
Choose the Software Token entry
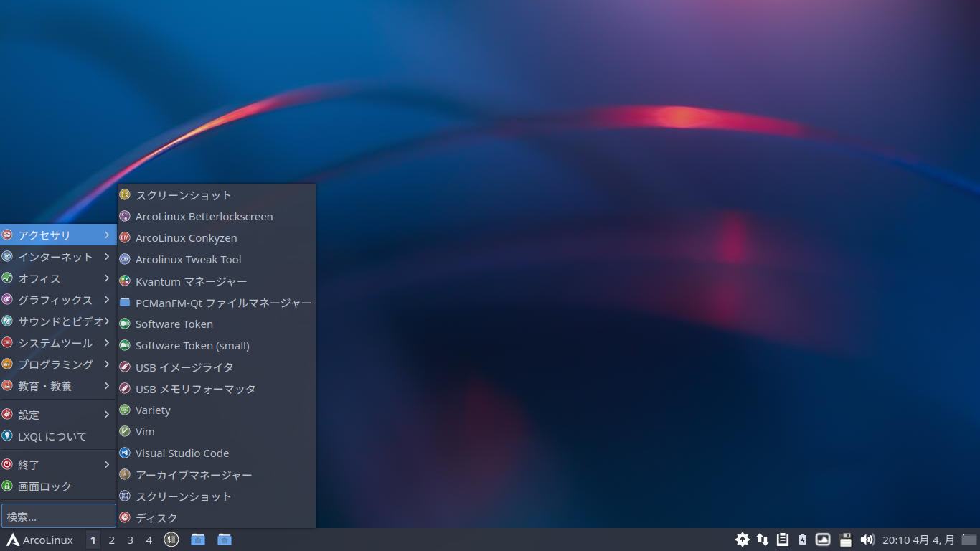click(216, 324)
